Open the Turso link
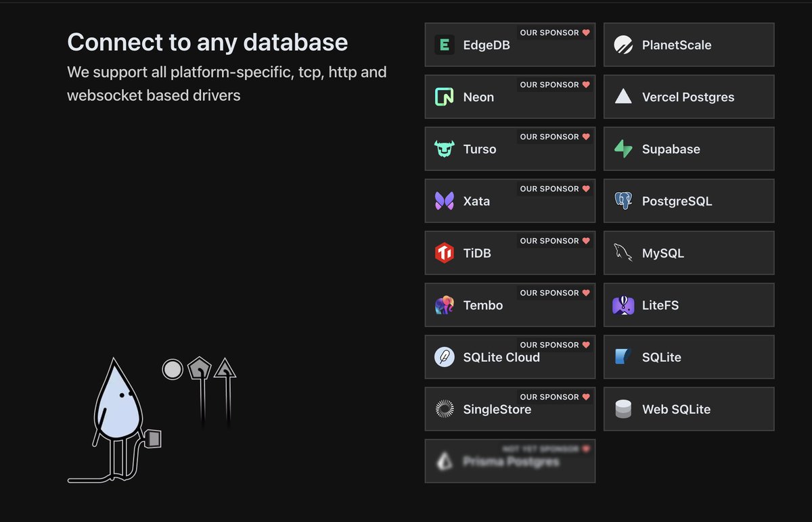Viewport: 812px width, 522px height. (510, 149)
